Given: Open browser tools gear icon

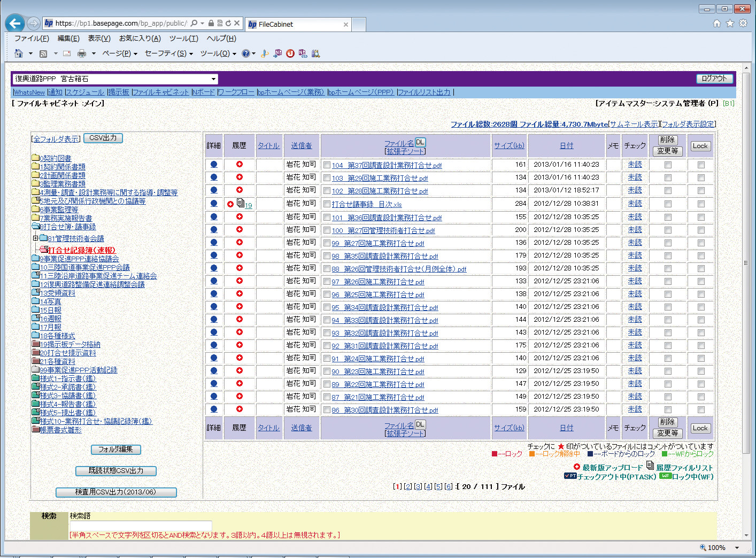Looking at the screenshot, I should (743, 24).
